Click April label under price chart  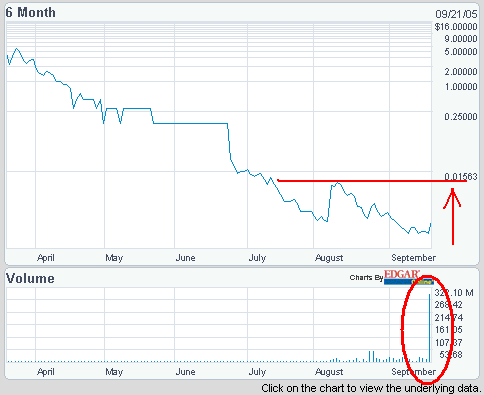click(x=46, y=258)
